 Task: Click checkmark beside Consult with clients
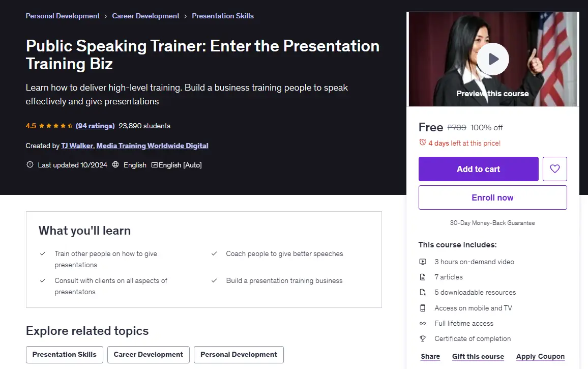[x=43, y=281]
